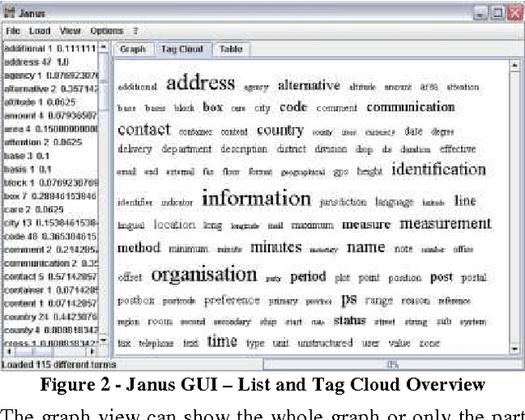Image resolution: width=525 pixels, height=420 pixels.
Task: Switch to the Table tab
Action: point(231,49)
